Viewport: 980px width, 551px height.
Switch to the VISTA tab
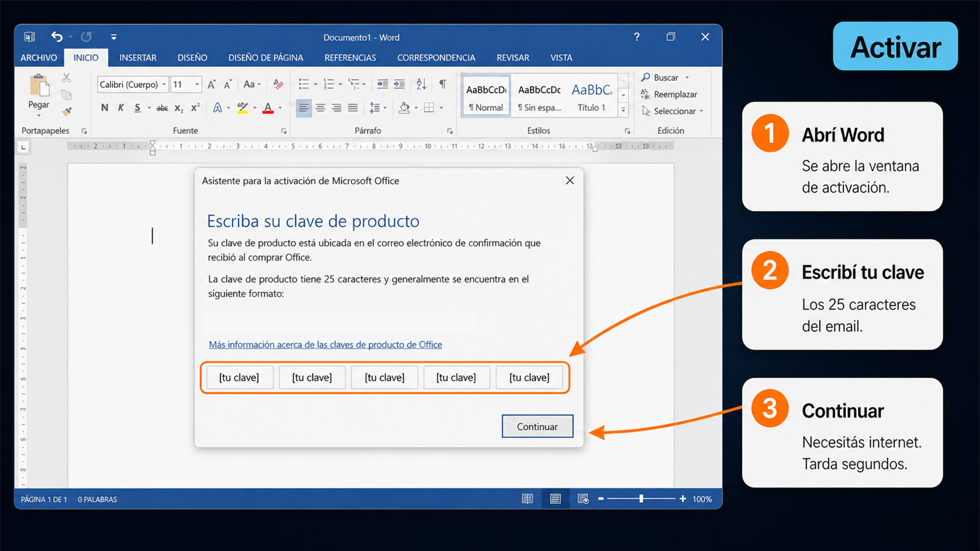(561, 57)
